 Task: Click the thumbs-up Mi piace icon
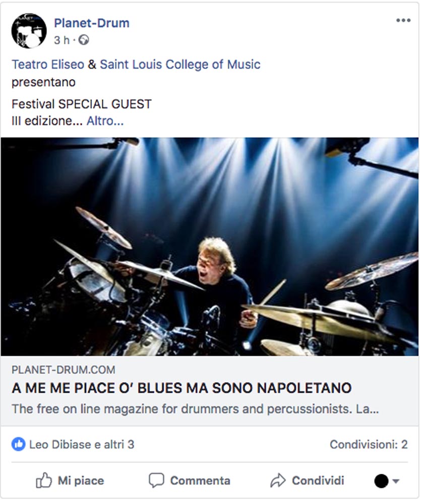click(44, 480)
